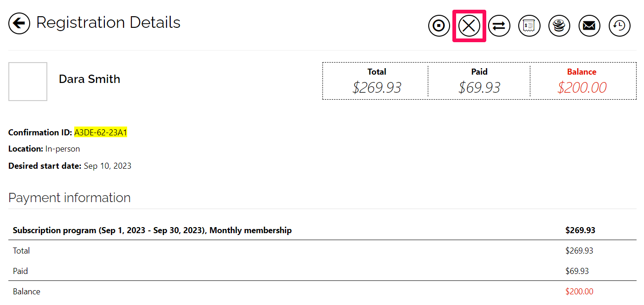Select the Dara Smith name
Viewport: 644px width, 305px height.
[x=90, y=79]
